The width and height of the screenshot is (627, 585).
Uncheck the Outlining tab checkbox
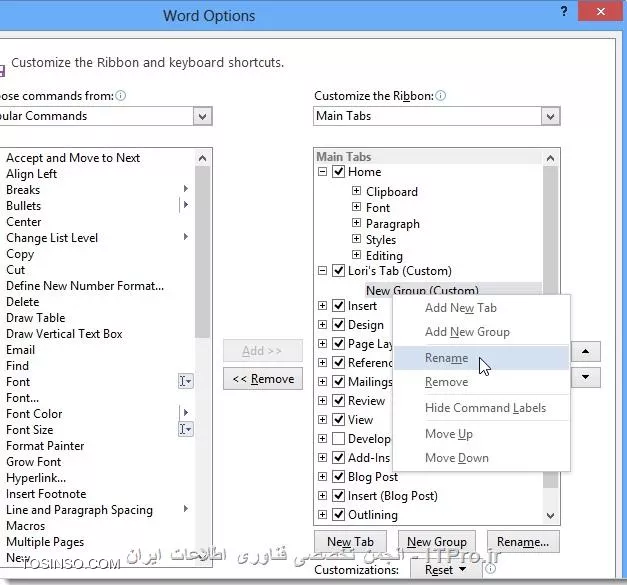coord(338,514)
